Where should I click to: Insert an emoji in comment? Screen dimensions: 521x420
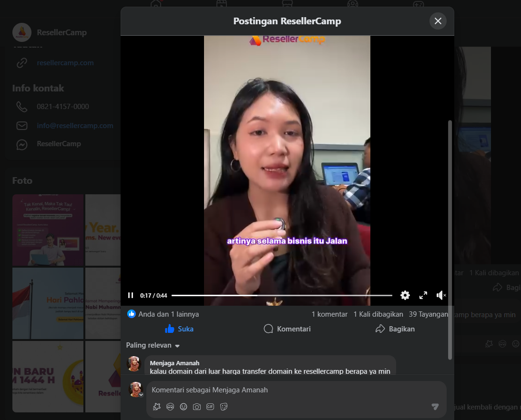click(x=184, y=407)
